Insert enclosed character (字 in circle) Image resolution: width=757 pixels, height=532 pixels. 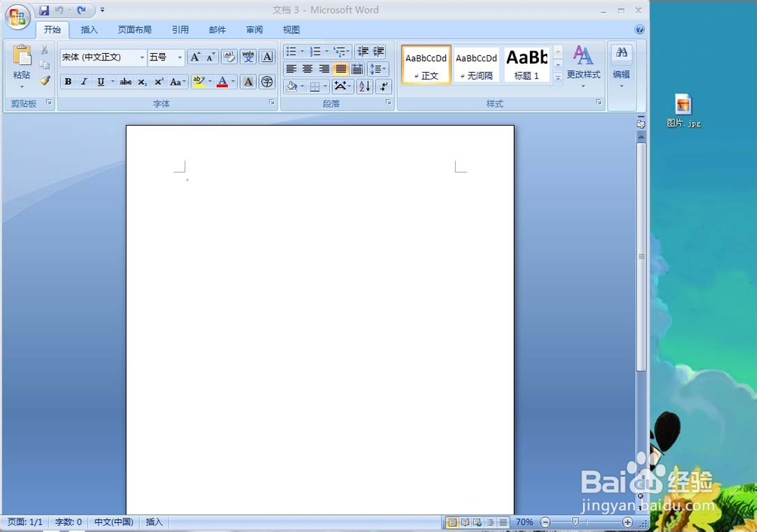[x=267, y=82]
